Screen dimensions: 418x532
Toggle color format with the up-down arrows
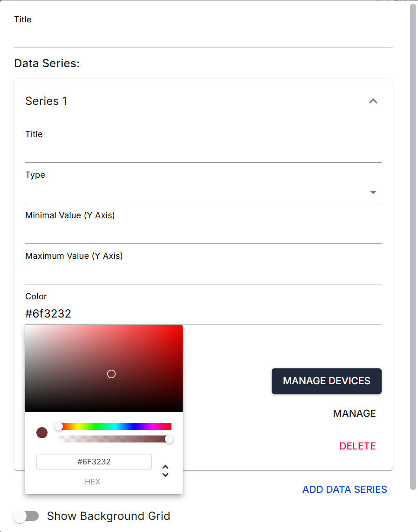tap(165, 471)
